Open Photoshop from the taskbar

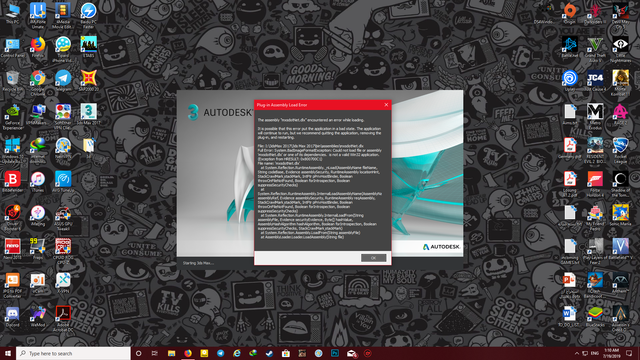[x=335, y=353]
